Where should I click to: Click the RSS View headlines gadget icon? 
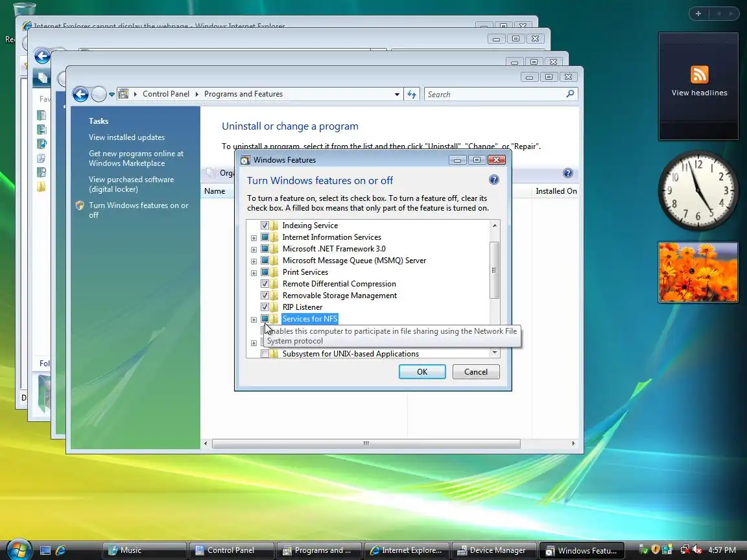700,75
